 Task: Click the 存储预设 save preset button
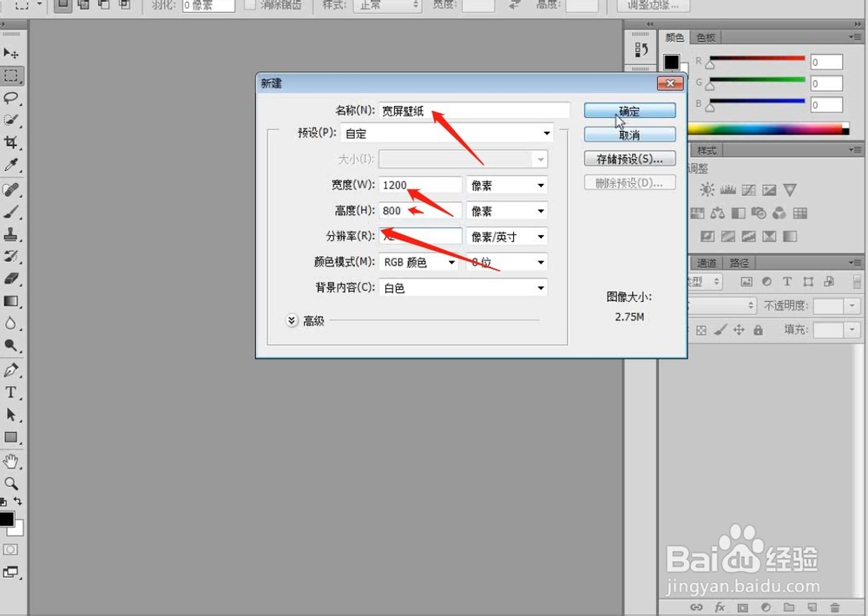[629, 158]
